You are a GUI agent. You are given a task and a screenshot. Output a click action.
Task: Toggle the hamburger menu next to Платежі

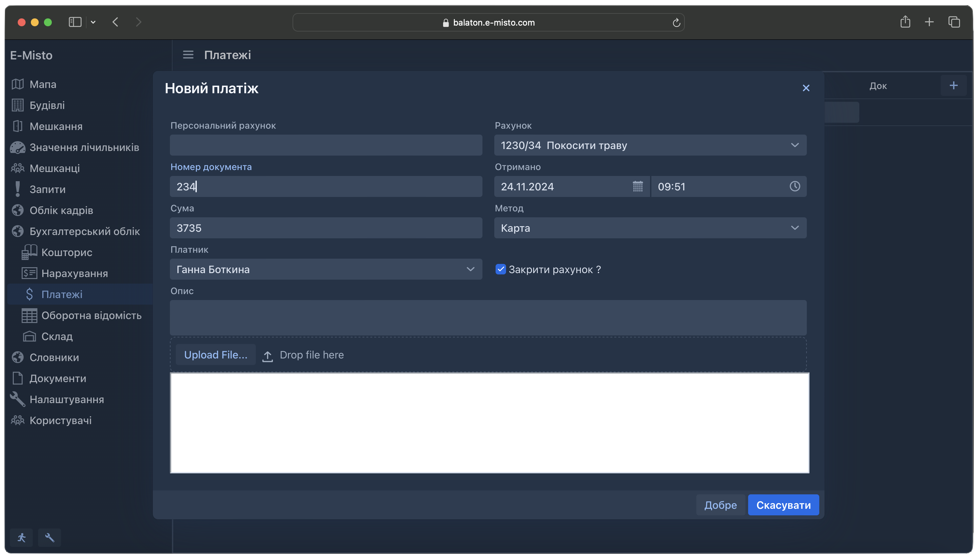pyautogui.click(x=188, y=55)
